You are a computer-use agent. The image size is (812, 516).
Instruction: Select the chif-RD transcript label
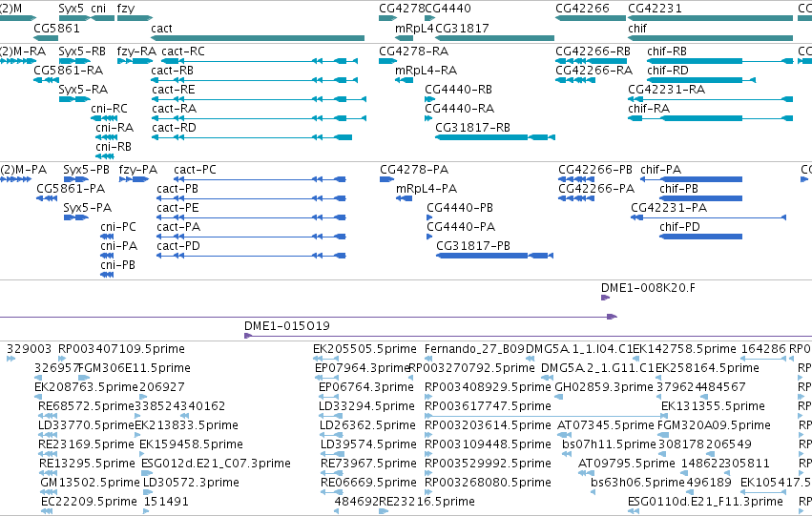[668, 71]
